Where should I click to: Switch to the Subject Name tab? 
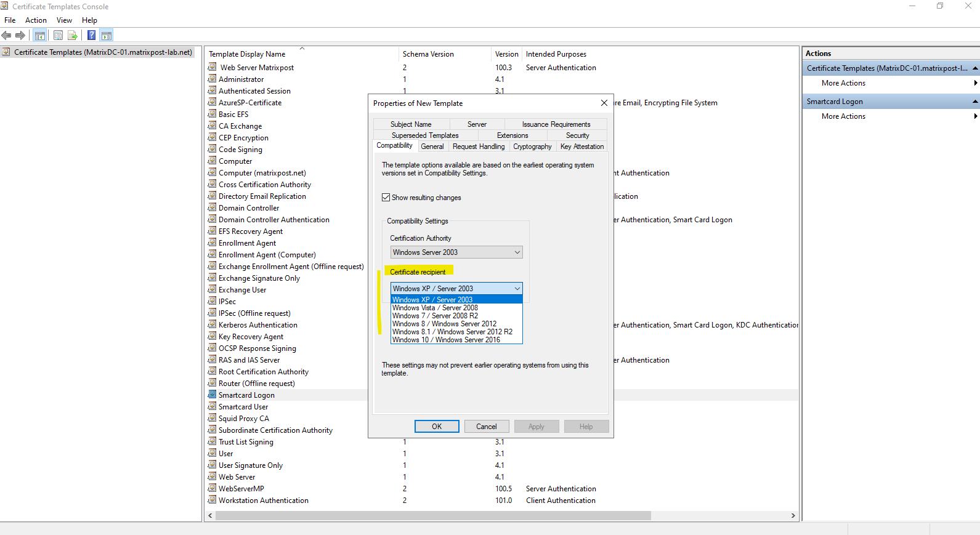411,124
